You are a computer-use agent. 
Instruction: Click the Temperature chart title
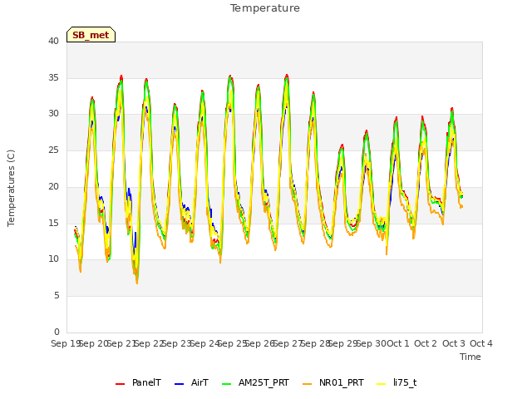click(x=265, y=8)
